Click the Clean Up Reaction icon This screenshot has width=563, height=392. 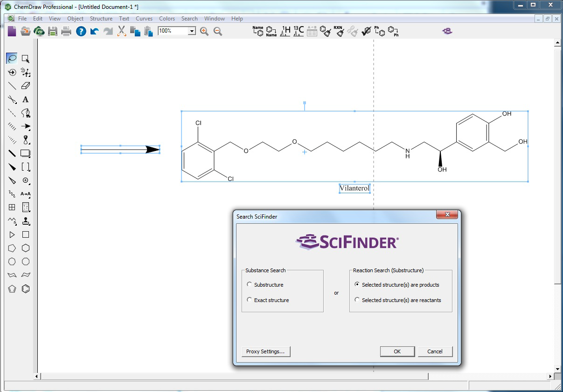point(339,31)
